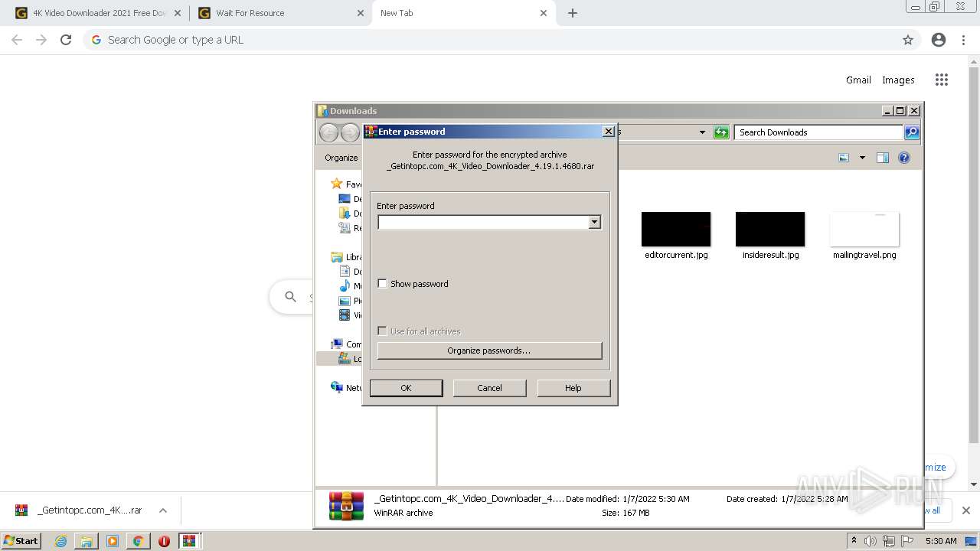Toggle the Explorer preview pane icon
Image resolution: width=980 pixels, height=551 pixels.
pos(883,158)
